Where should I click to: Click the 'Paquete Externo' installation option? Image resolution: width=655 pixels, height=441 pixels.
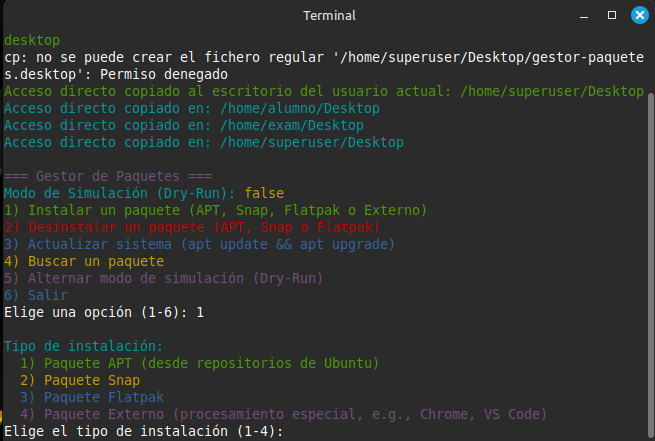tap(283, 414)
